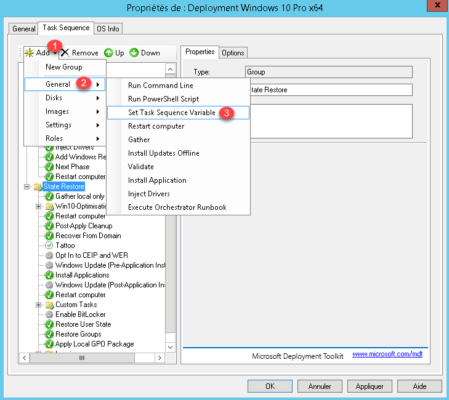The width and height of the screenshot is (449, 400).
Task: Choose New Group from Add menu
Action: coord(64,67)
